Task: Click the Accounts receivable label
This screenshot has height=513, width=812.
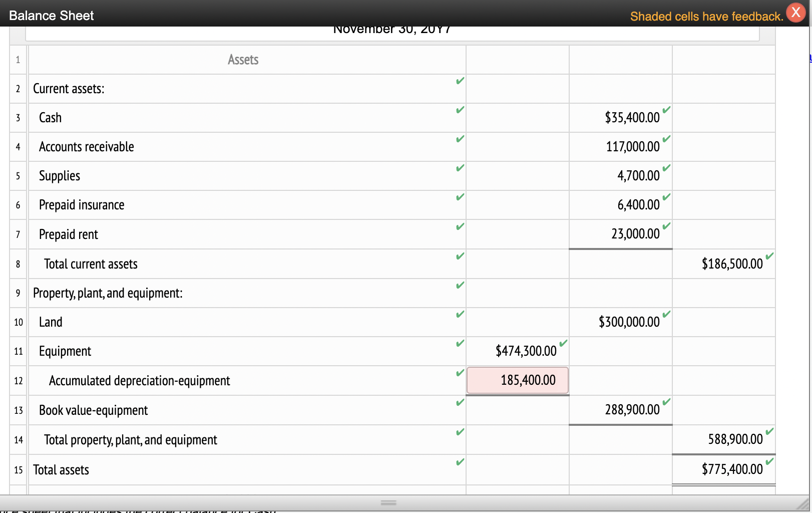Action: point(87,147)
